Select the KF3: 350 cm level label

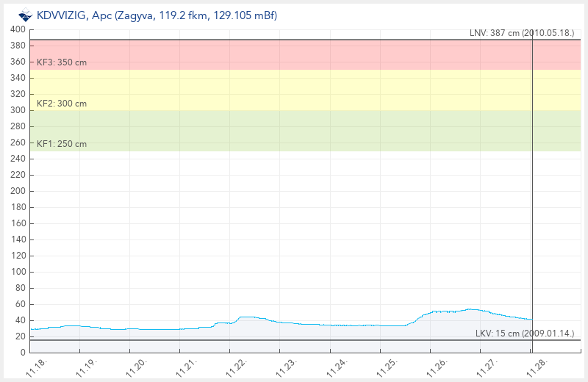[62, 62]
